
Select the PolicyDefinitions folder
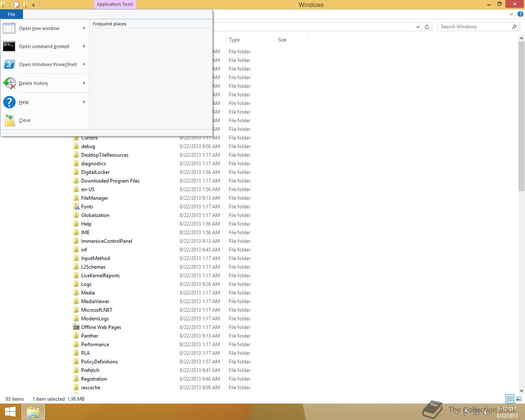coord(99,362)
